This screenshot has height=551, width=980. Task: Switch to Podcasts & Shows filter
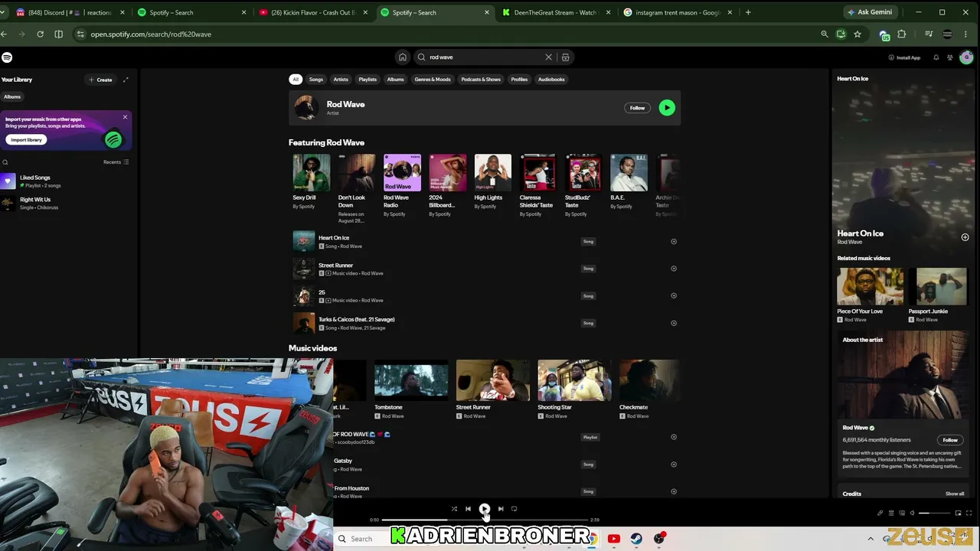pyautogui.click(x=481, y=80)
